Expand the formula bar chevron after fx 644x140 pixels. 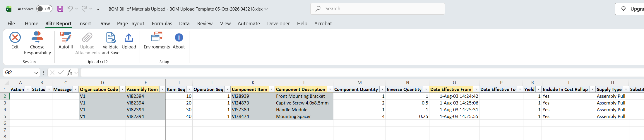[76, 72]
